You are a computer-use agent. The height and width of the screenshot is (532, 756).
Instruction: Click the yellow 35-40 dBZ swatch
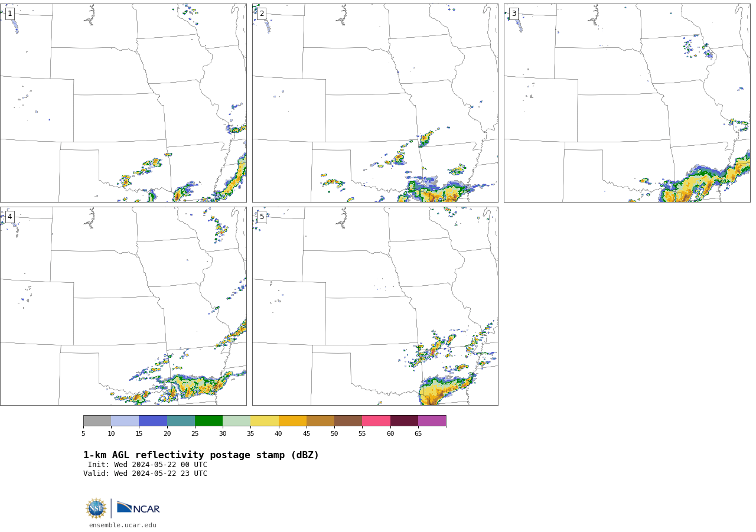[x=265, y=421]
